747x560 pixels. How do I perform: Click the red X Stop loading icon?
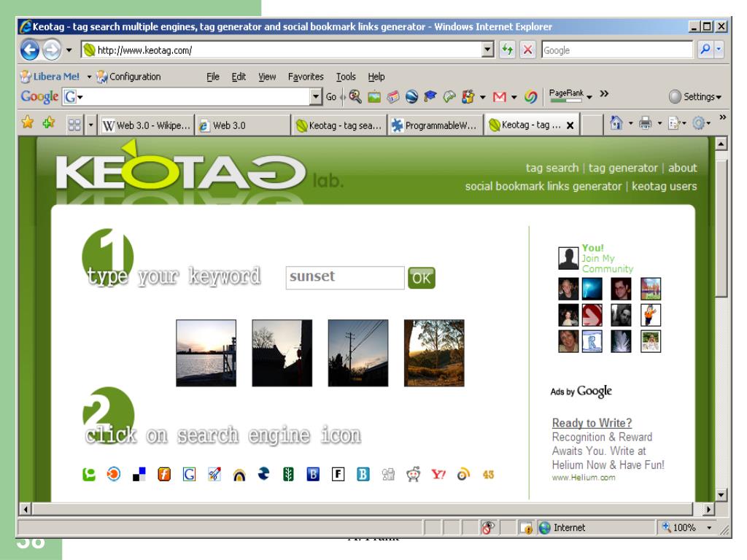pos(528,50)
